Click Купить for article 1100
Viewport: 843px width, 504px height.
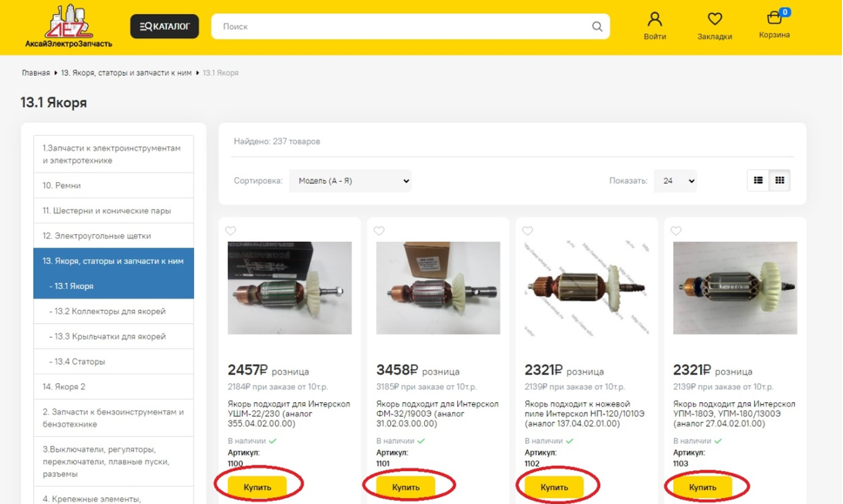point(257,487)
